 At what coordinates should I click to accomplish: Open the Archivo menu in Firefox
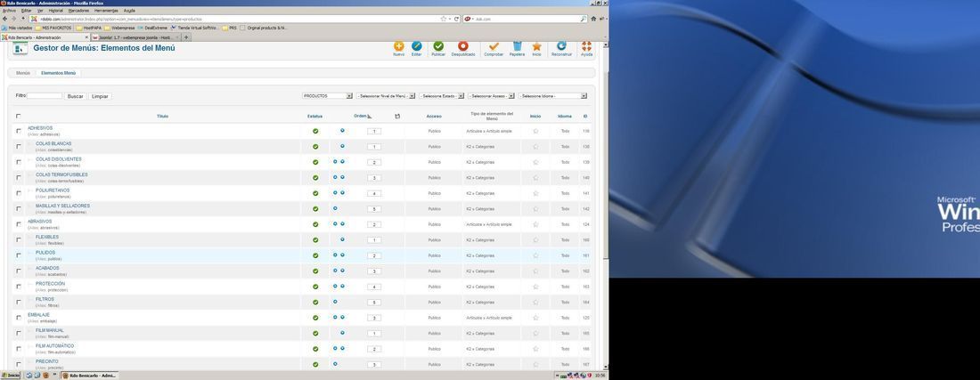pyautogui.click(x=10, y=11)
